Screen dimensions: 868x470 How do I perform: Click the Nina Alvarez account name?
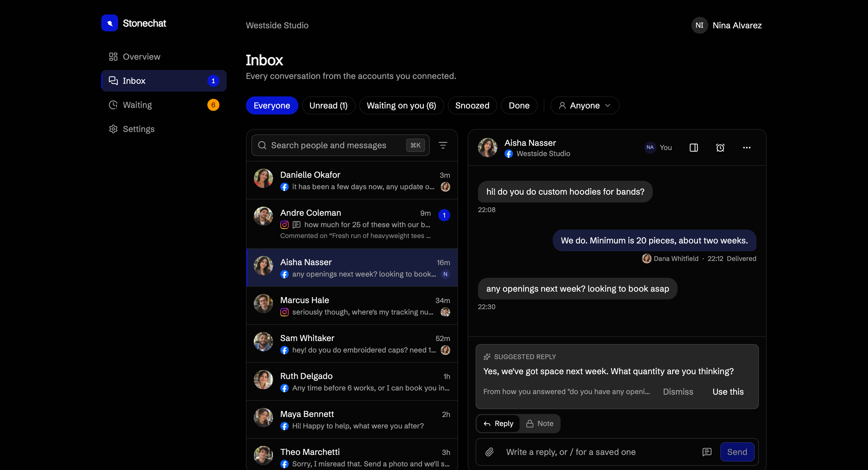(737, 25)
